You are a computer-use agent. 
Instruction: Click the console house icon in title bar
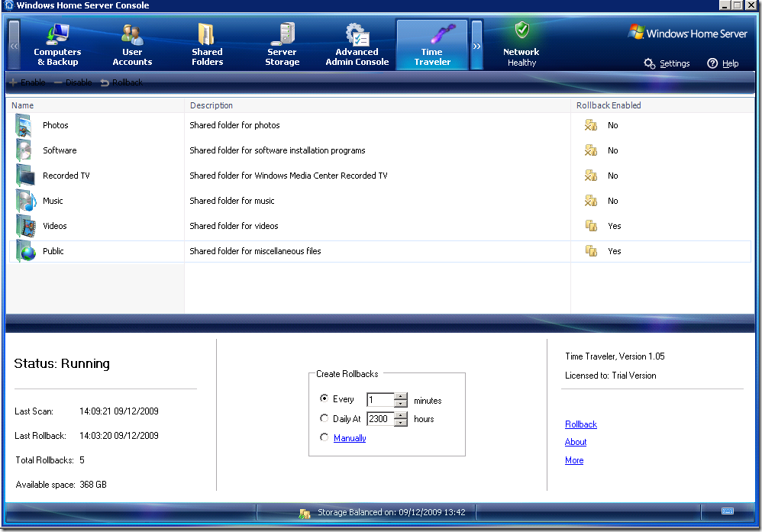pyautogui.click(x=8, y=5)
